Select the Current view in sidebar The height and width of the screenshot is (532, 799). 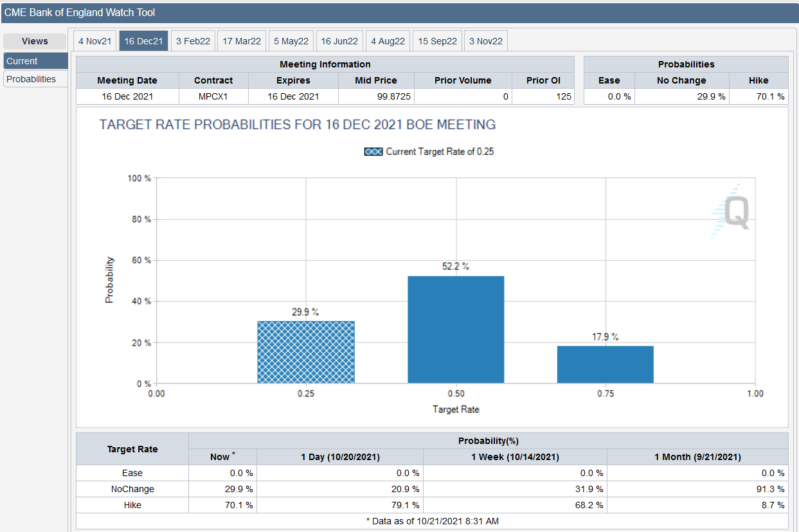click(35, 61)
